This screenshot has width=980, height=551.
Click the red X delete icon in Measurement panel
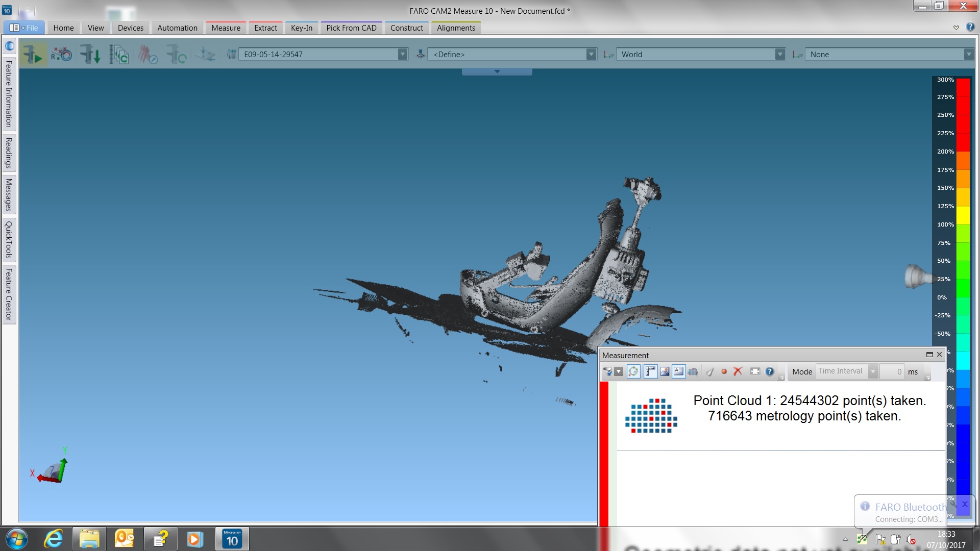tap(738, 371)
